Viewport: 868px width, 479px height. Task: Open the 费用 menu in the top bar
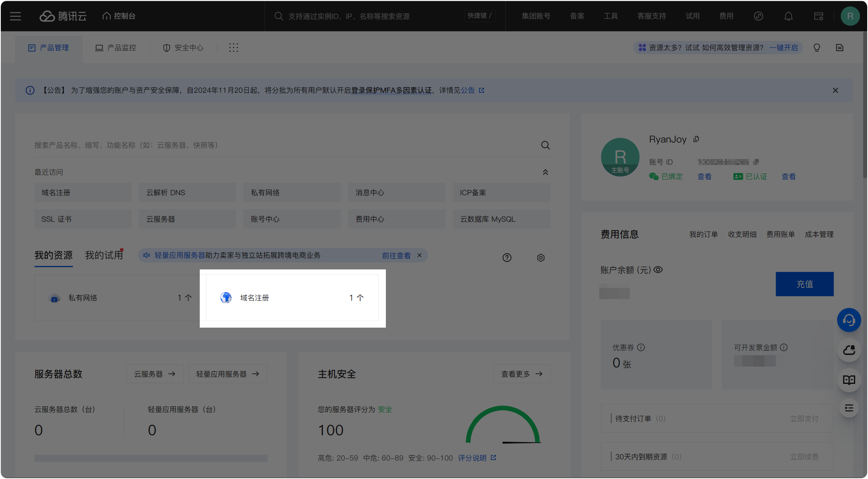pos(726,16)
